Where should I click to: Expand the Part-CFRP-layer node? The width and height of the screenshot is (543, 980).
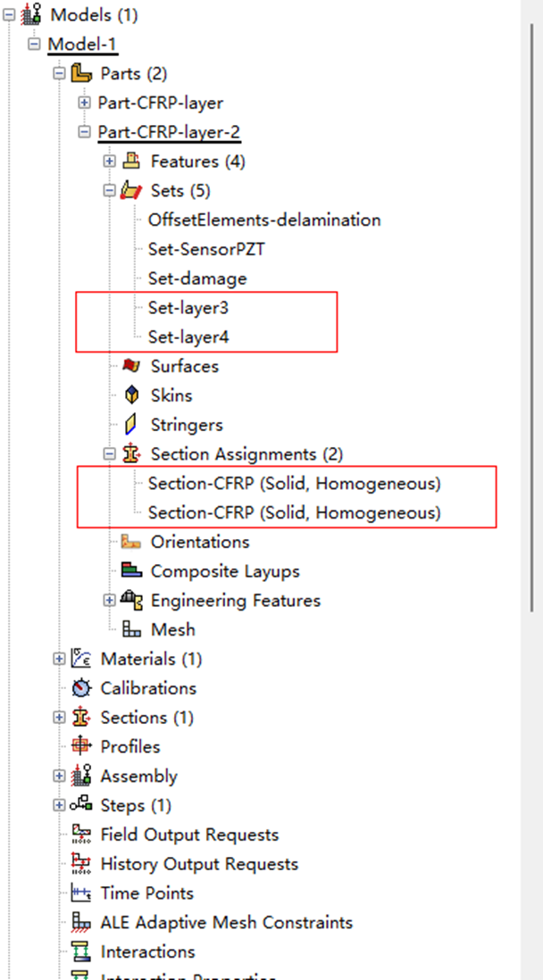85,103
